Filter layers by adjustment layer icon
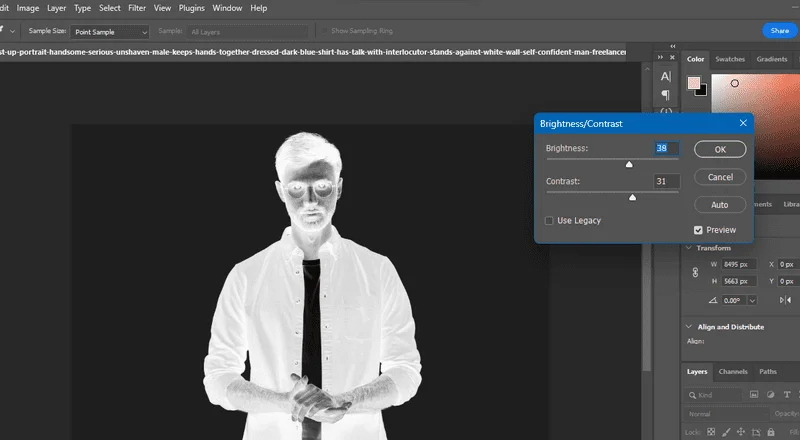 pyautogui.click(x=770, y=395)
